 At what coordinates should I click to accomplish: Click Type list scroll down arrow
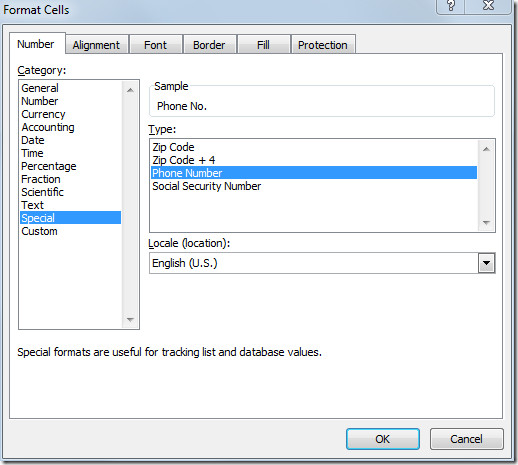[x=486, y=222]
